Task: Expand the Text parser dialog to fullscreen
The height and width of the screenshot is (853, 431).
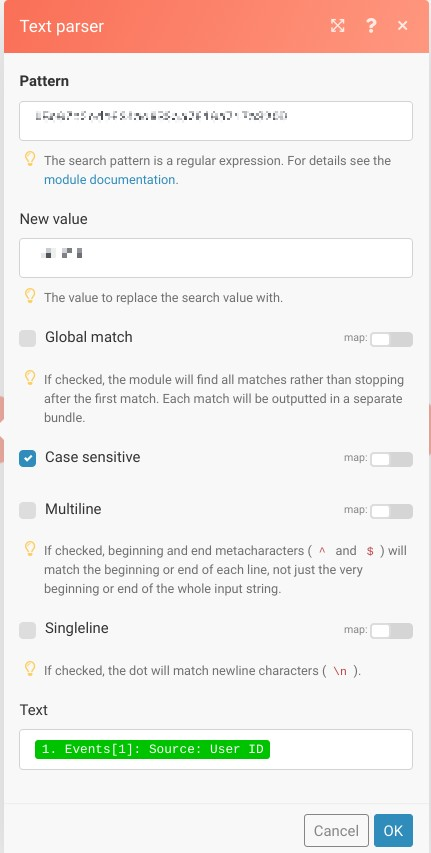Action: pyautogui.click(x=337, y=26)
